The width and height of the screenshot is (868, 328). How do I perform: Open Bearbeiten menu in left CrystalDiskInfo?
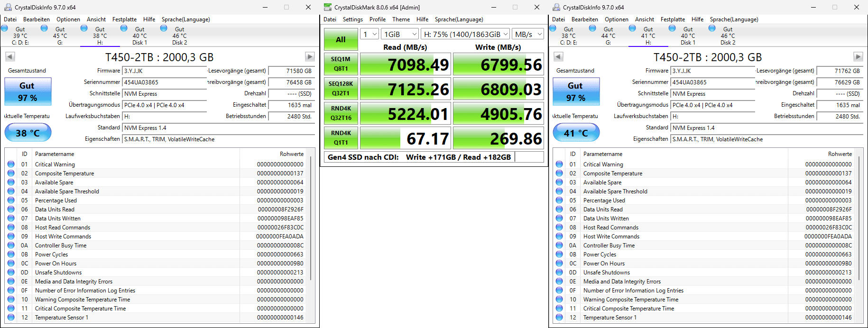(37, 19)
